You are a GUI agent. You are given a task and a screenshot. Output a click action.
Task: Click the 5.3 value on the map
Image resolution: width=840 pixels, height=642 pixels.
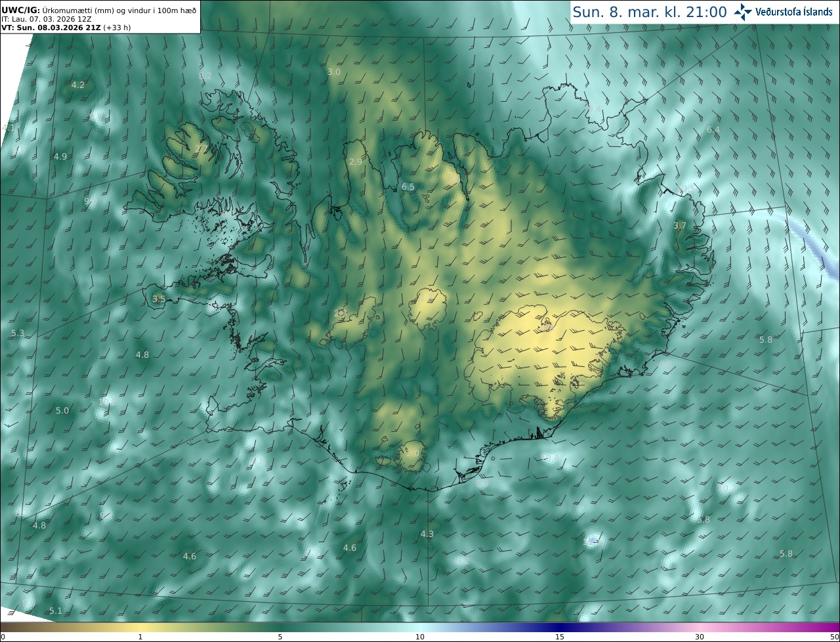tap(18, 333)
